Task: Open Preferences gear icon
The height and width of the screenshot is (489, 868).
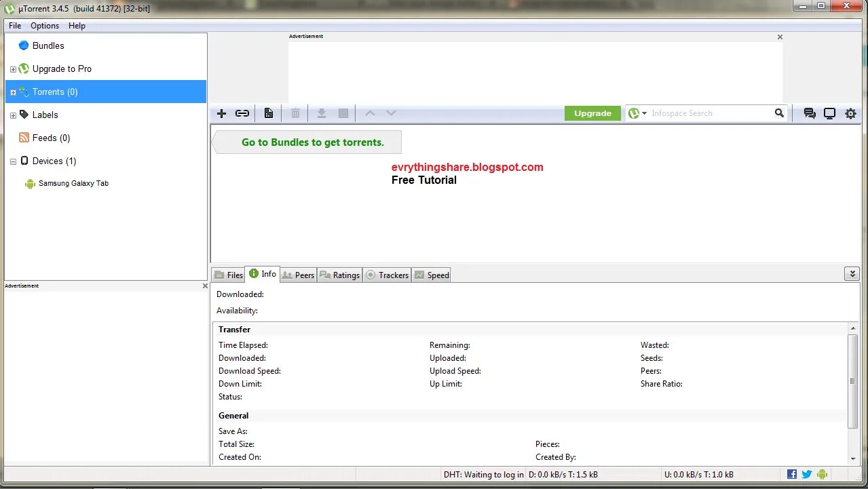Action: click(850, 113)
